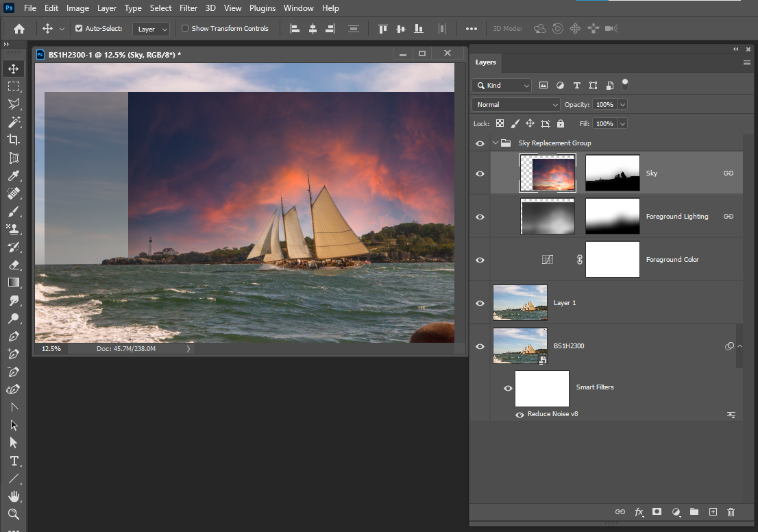
Task: Click the Add Layer Mask icon
Action: [x=657, y=512]
